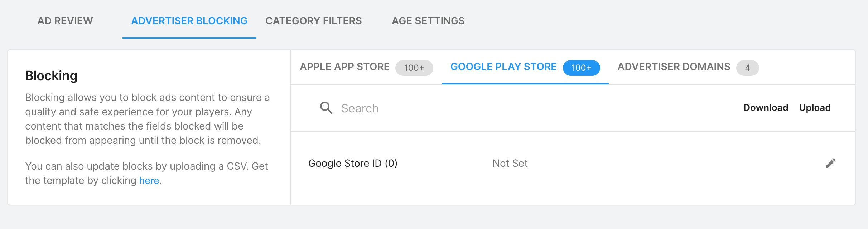Go to the AGE SETTINGS tab
Viewport: 868px width, 229px height.
pos(428,21)
